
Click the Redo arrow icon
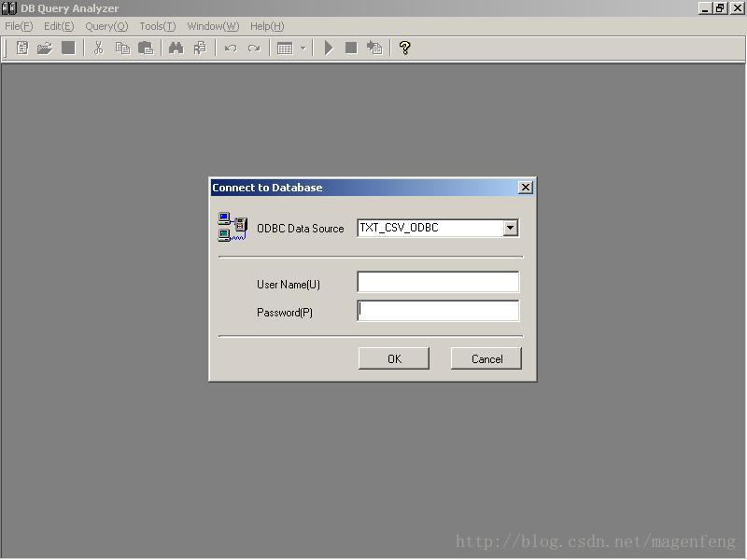point(254,49)
